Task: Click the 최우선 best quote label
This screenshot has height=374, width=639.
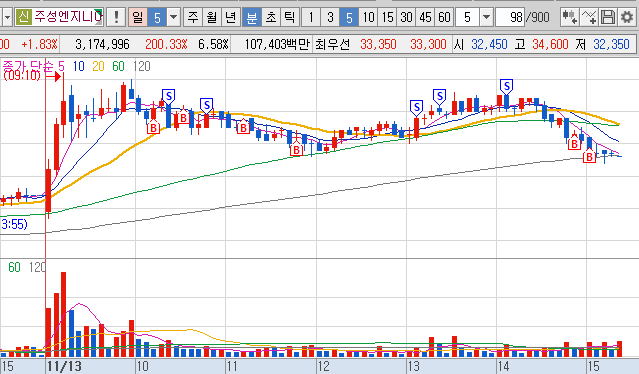Action: pos(333,44)
